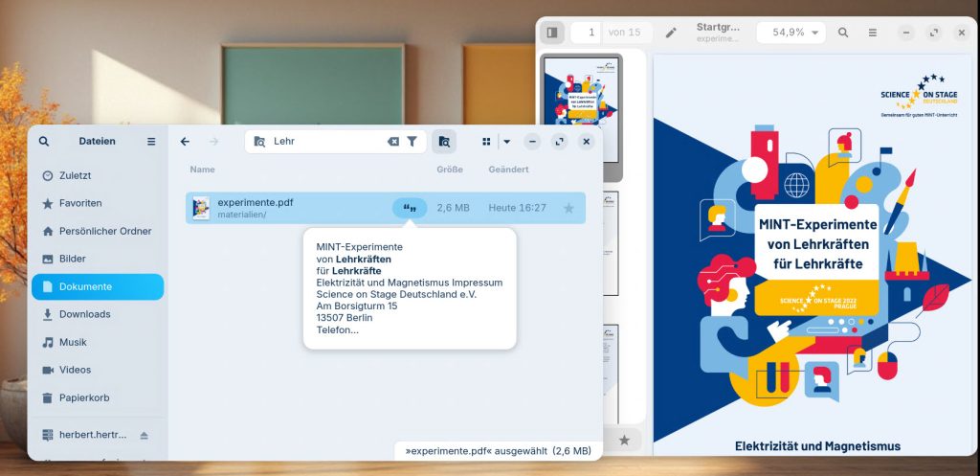Sort files by the Name column header
The width and height of the screenshot is (980, 476).
pos(202,170)
